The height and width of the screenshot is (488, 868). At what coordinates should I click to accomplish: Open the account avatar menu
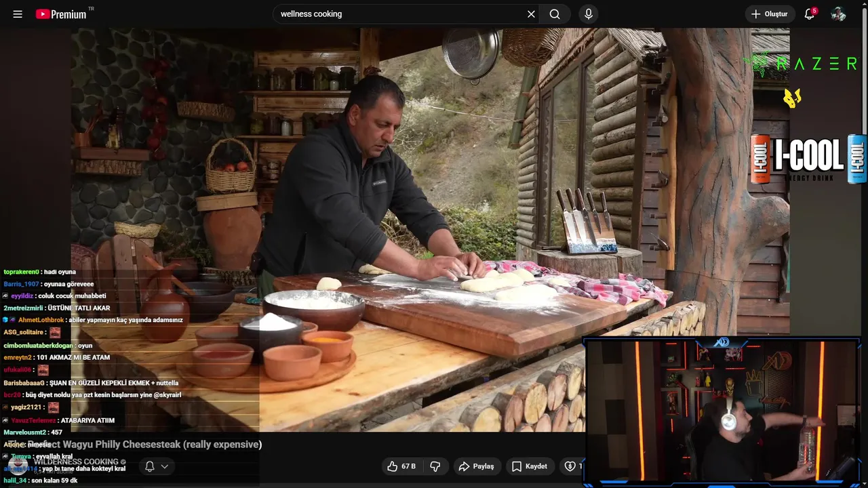point(839,14)
